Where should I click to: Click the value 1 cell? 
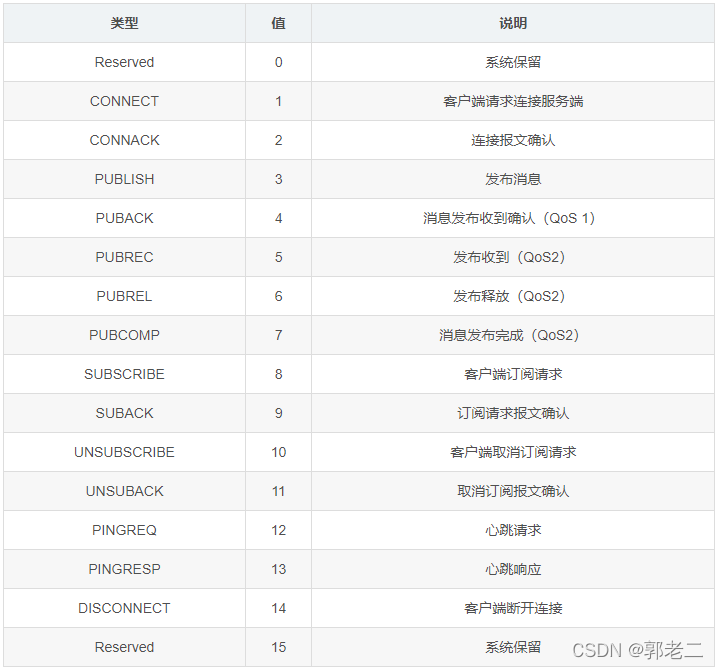(278, 101)
